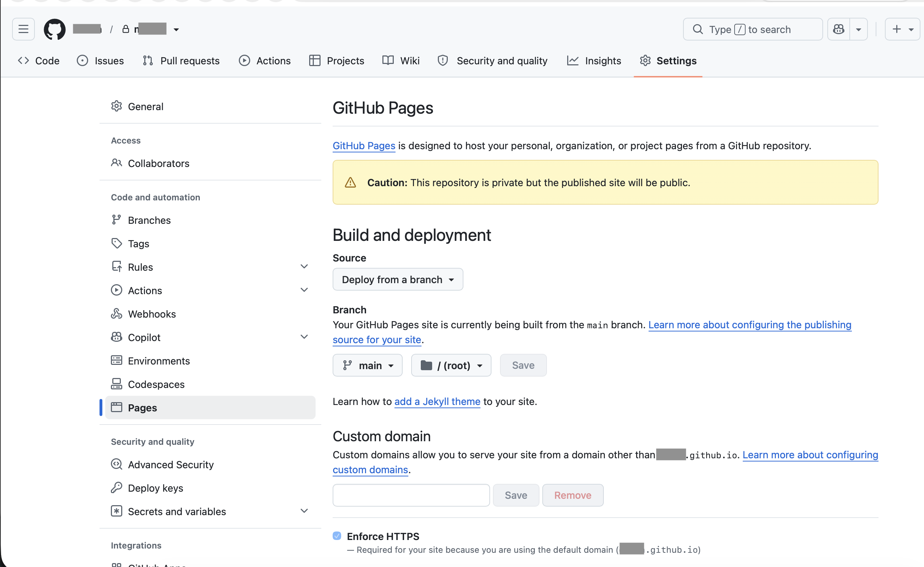Click the GitHub Octocat logo

click(x=54, y=29)
